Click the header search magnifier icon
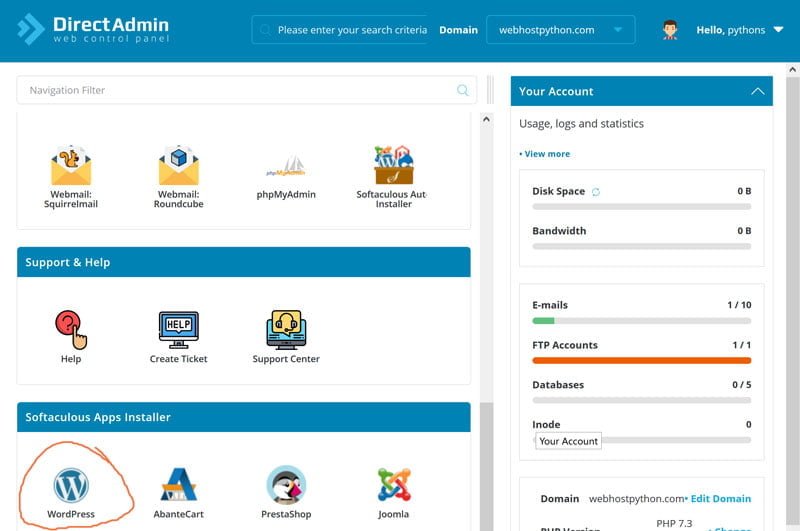Screen dimensions: 800x531 click(265, 30)
